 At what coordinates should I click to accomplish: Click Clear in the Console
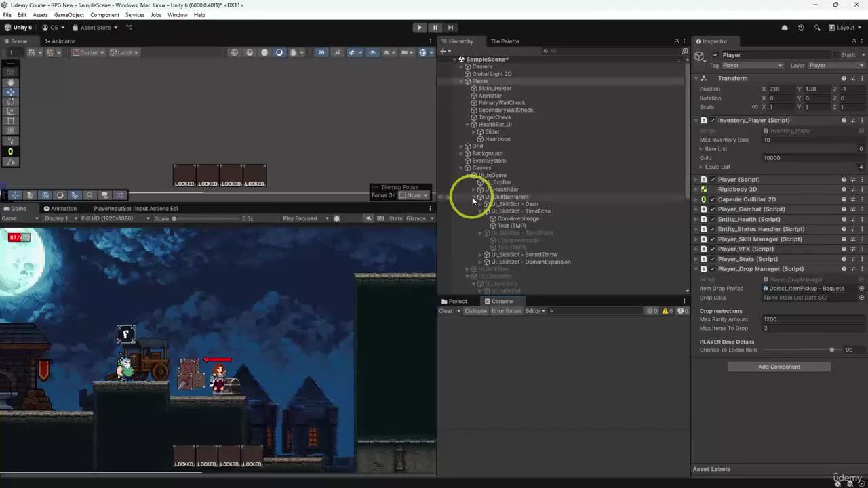pos(446,311)
